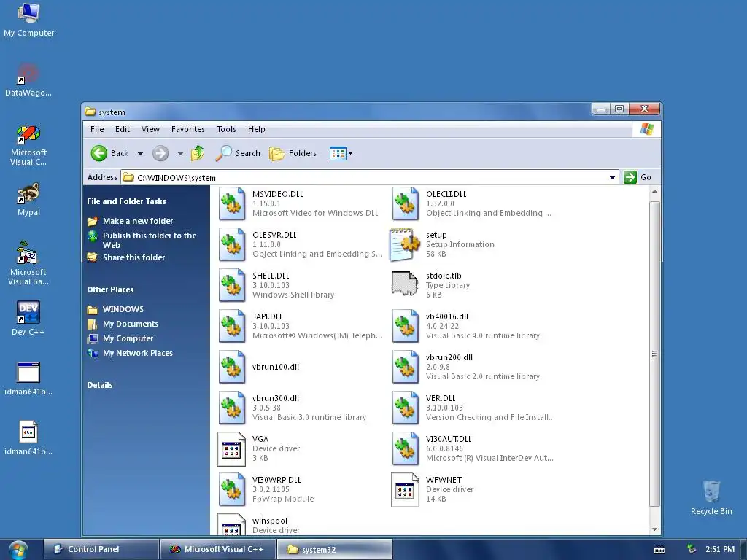The image size is (747, 560).
Task: Expand the Address bar dropdown
Action: click(612, 178)
